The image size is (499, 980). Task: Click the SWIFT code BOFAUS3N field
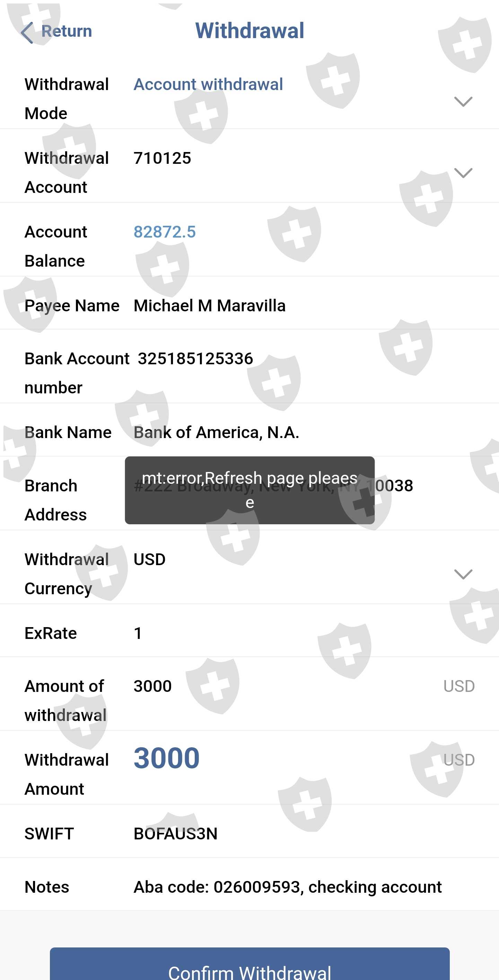point(175,834)
